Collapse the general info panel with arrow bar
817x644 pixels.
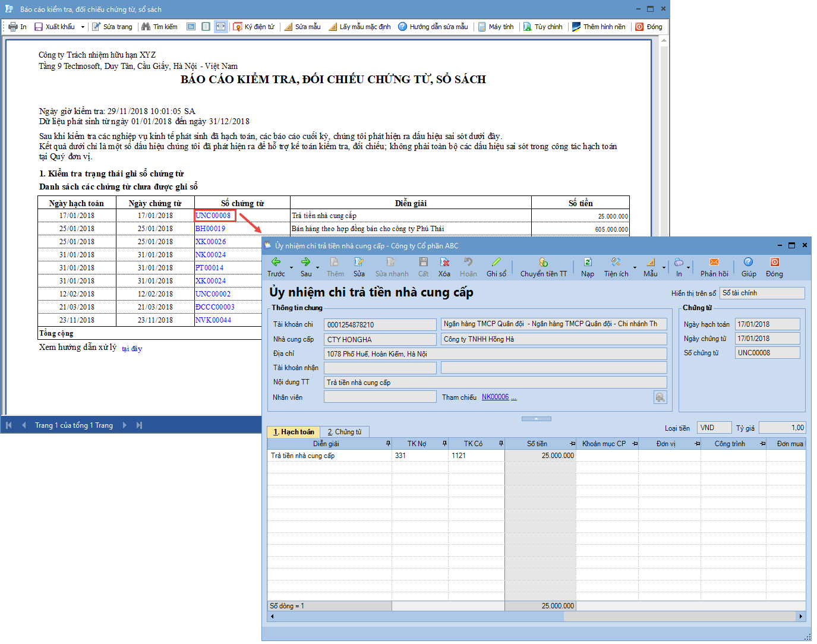[536, 419]
